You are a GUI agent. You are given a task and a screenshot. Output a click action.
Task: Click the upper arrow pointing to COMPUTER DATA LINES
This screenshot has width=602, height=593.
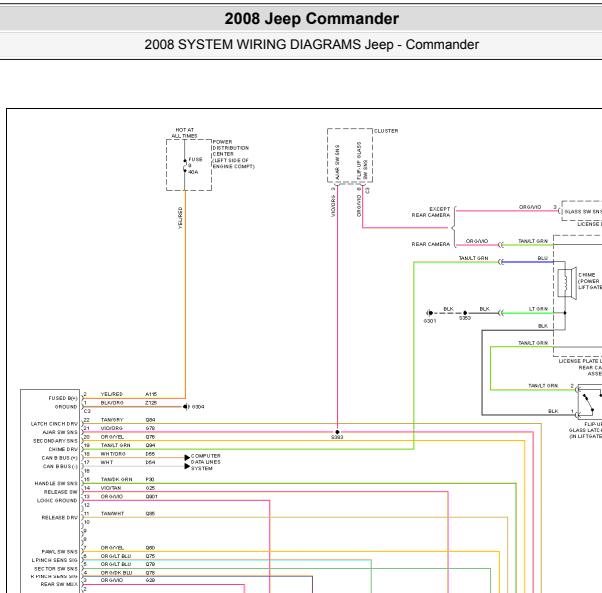point(187,458)
